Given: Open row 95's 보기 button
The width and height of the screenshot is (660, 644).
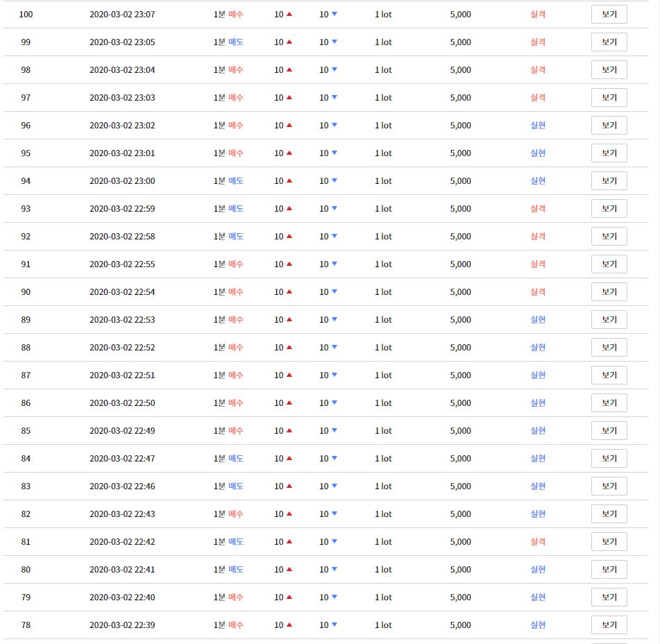Looking at the screenshot, I should tap(609, 153).
